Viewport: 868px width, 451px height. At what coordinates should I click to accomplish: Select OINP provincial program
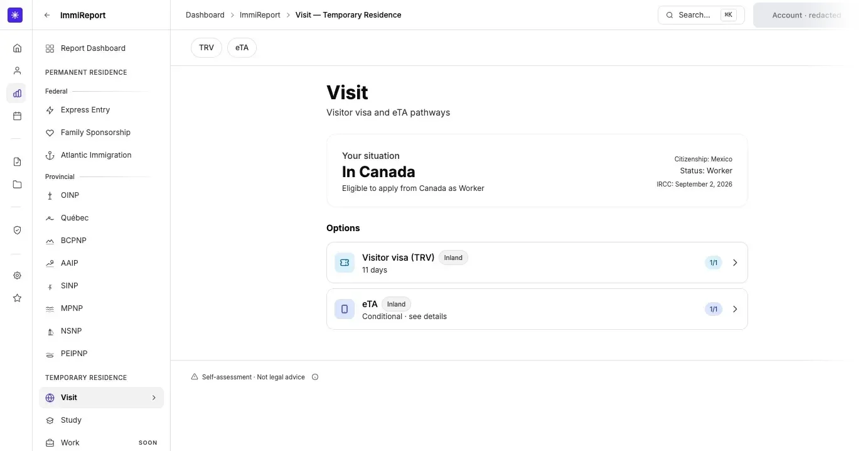point(101,195)
